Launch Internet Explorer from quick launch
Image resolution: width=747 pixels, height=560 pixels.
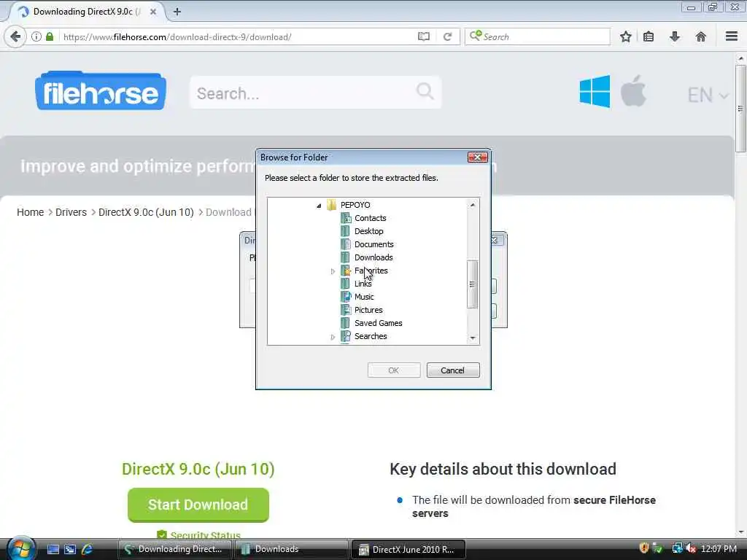[88, 549]
